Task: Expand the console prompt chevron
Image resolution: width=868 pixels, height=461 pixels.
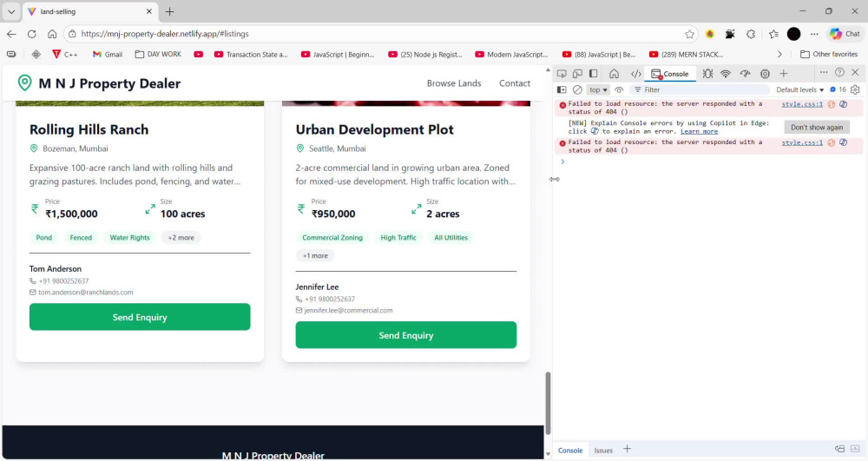Action: 562,161
